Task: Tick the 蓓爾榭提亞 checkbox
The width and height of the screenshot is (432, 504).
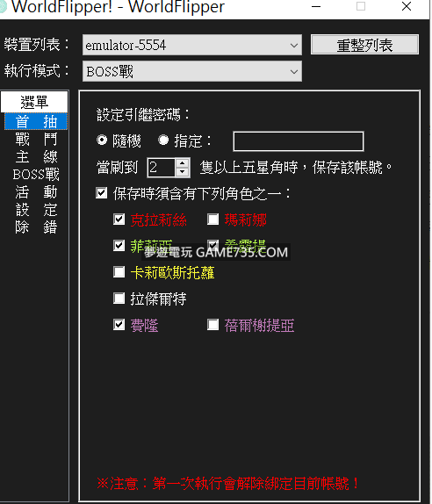Action: coord(212,325)
